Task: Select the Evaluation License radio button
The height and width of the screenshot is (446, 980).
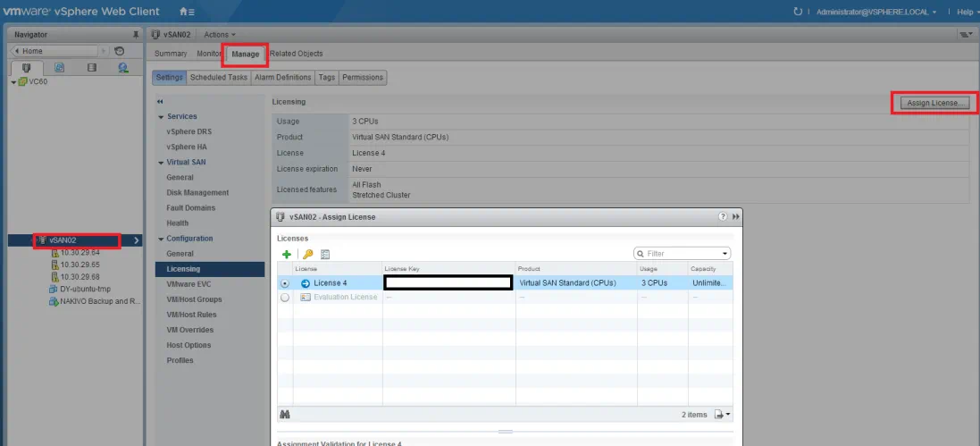Action: click(285, 298)
